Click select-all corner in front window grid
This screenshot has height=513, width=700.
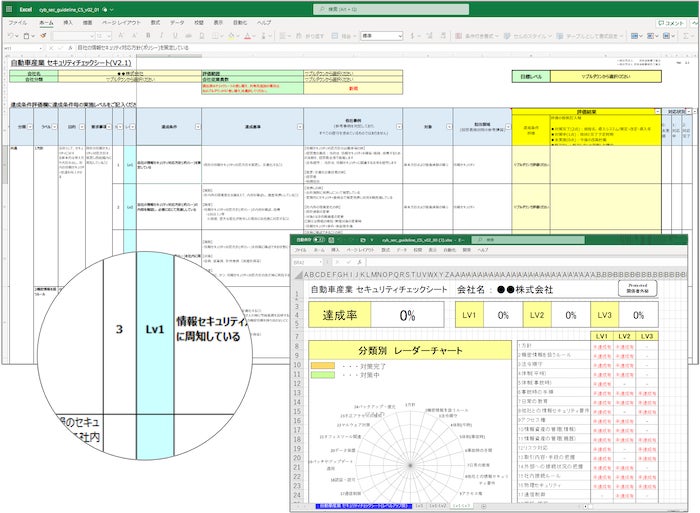tap(298, 274)
